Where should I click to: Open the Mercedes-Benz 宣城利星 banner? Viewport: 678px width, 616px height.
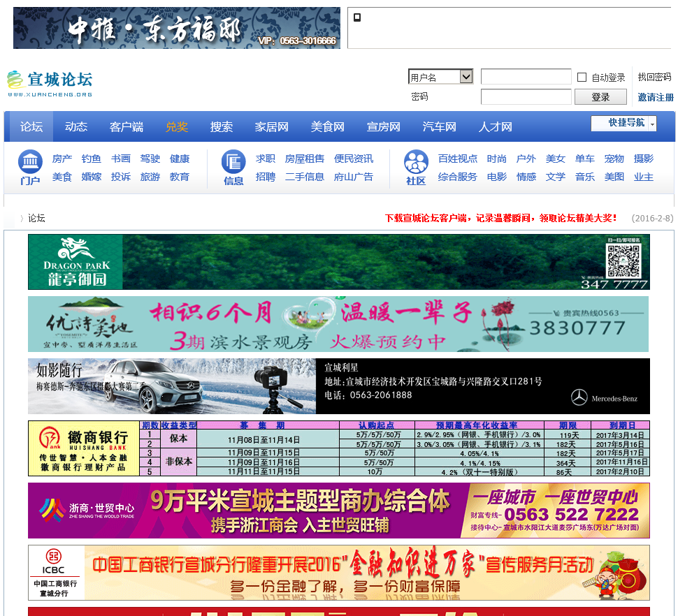tap(338, 386)
